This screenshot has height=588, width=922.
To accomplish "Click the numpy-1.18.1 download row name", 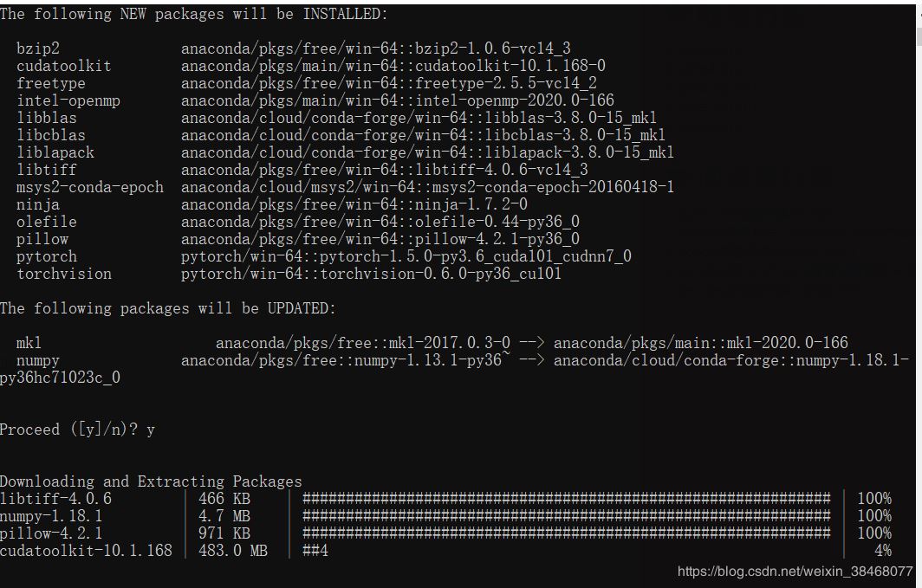I will (x=51, y=516).
